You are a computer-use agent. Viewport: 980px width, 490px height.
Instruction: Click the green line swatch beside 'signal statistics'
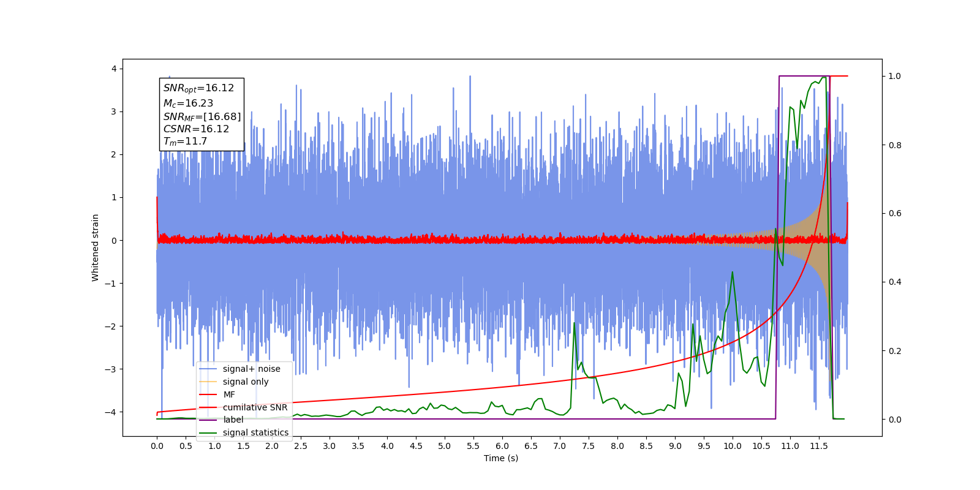click(208, 432)
